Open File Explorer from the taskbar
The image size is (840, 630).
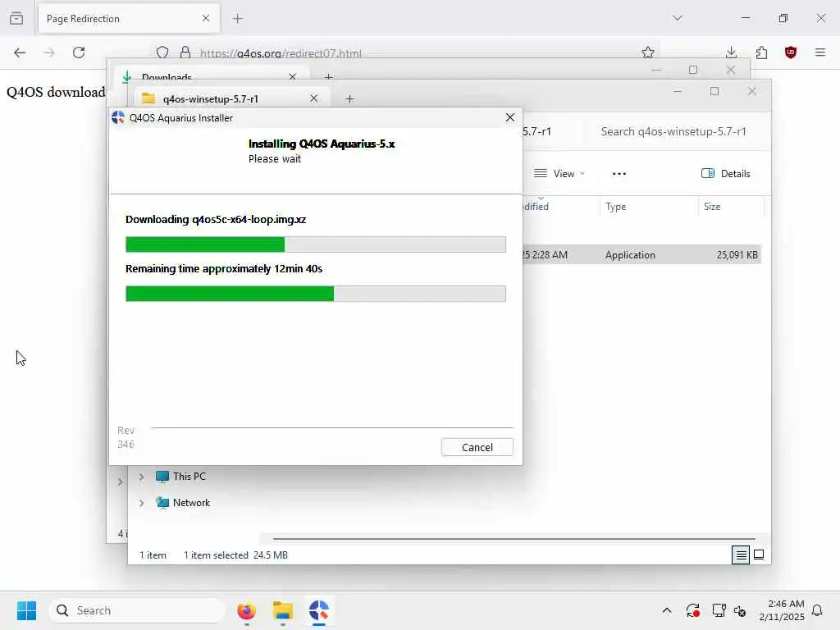[x=283, y=610]
